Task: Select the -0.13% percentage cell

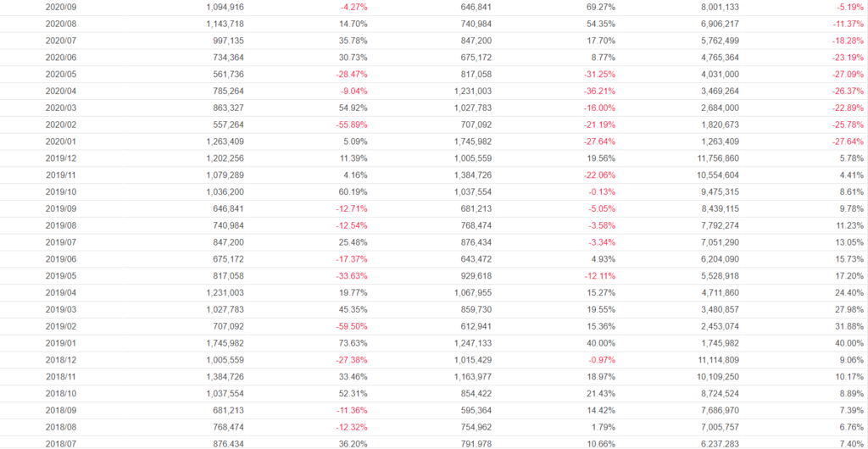Action: (599, 191)
